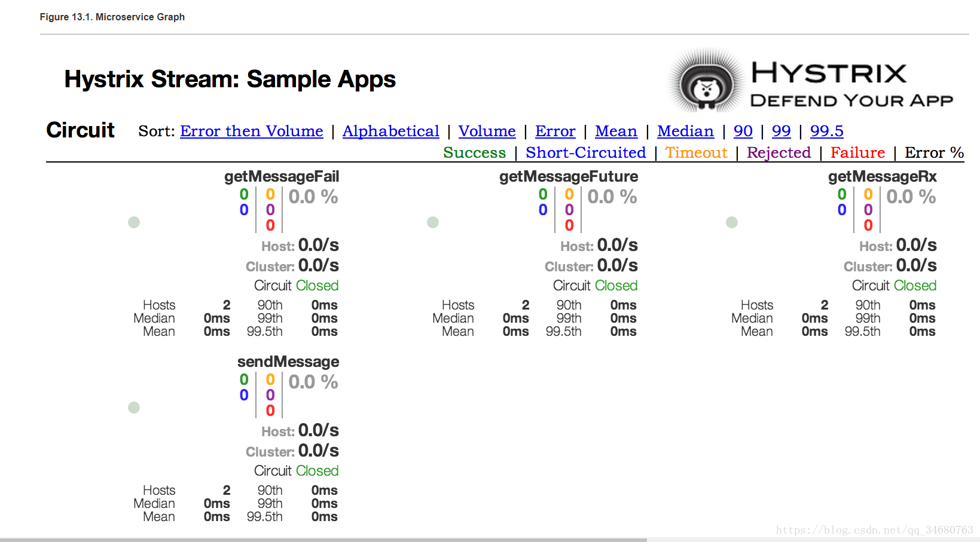Select the getMessageRx circuit title

click(883, 176)
